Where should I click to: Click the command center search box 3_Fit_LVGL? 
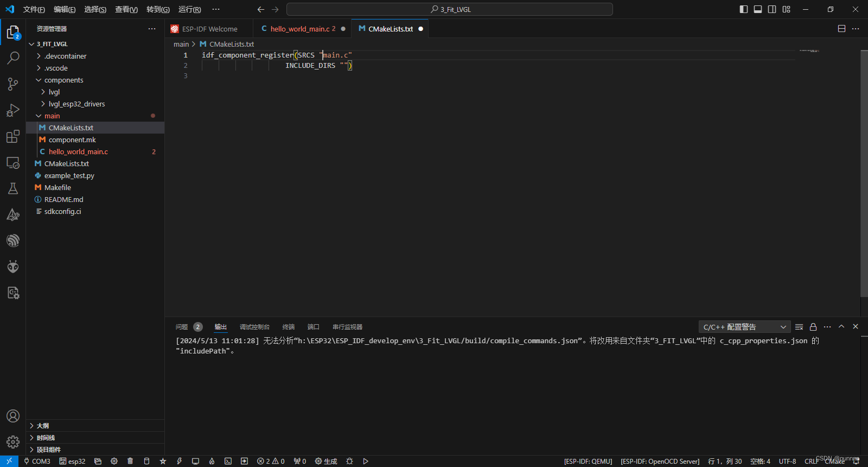click(x=450, y=9)
